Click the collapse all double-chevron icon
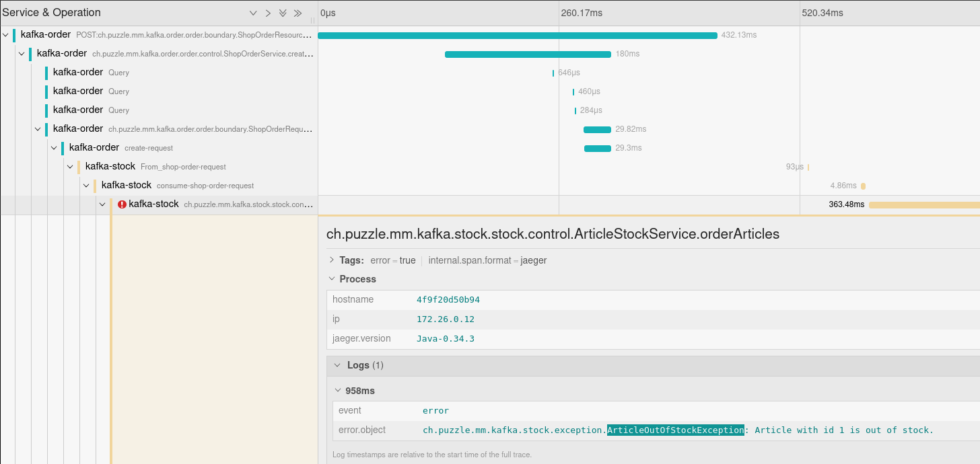This screenshot has height=464, width=980. pyautogui.click(x=297, y=13)
